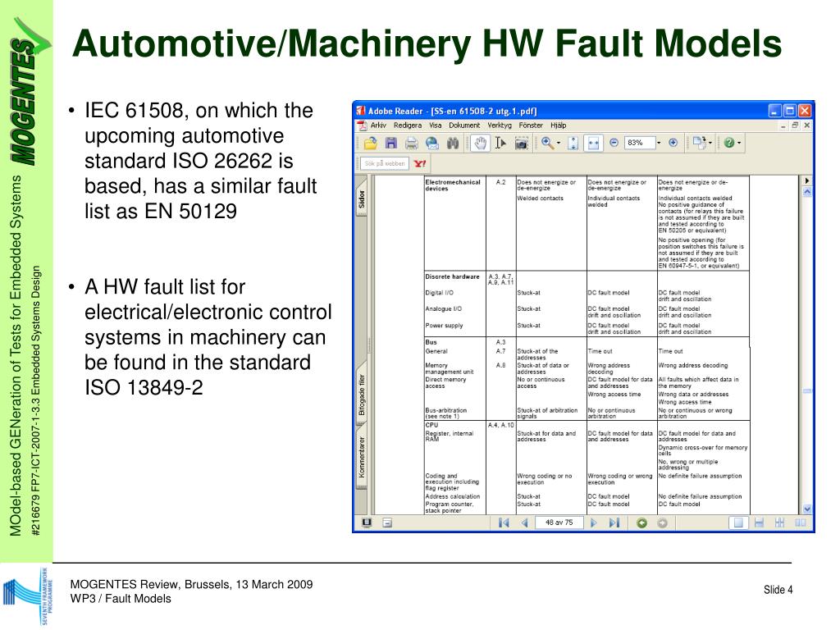This screenshot has width=840, height=630.
Task: Toggle Facing pages layout
Action: 801,523
